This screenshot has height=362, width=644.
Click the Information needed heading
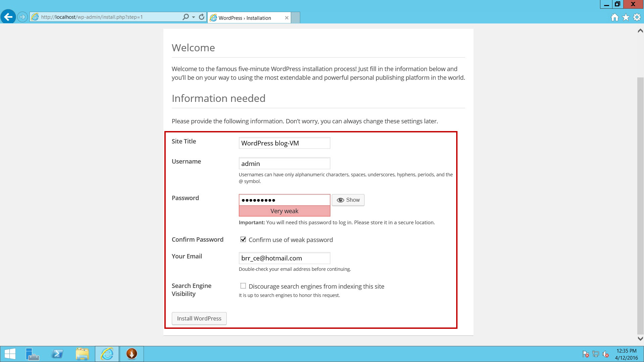click(x=218, y=98)
